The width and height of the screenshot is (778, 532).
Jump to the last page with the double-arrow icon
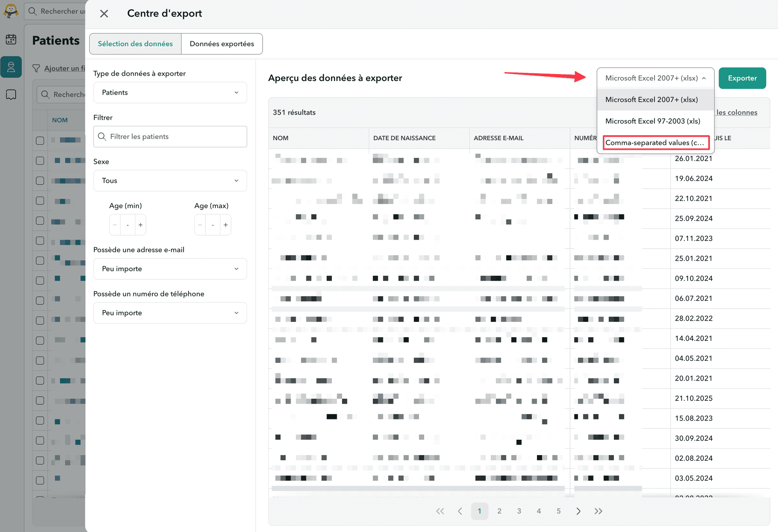click(598, 511)
